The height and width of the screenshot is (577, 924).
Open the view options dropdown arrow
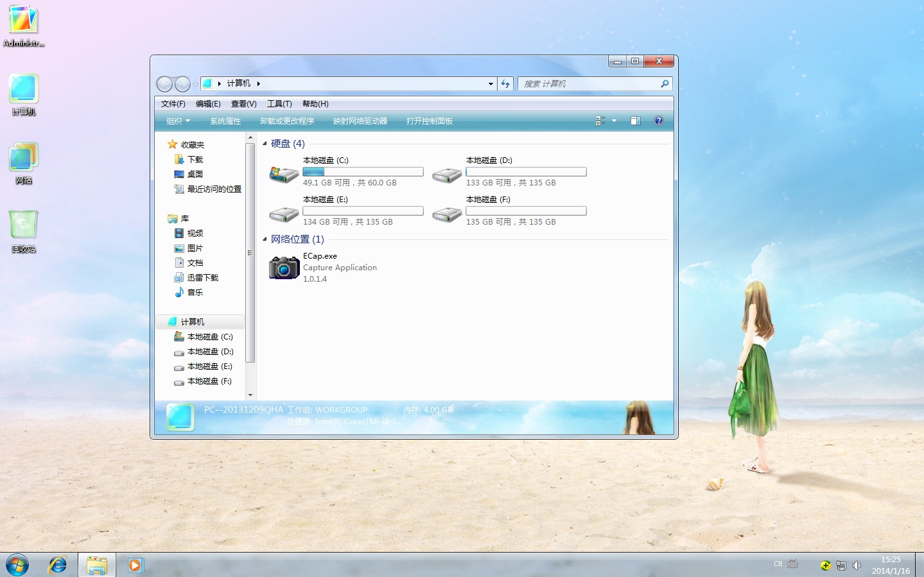(x=614, y=121)
